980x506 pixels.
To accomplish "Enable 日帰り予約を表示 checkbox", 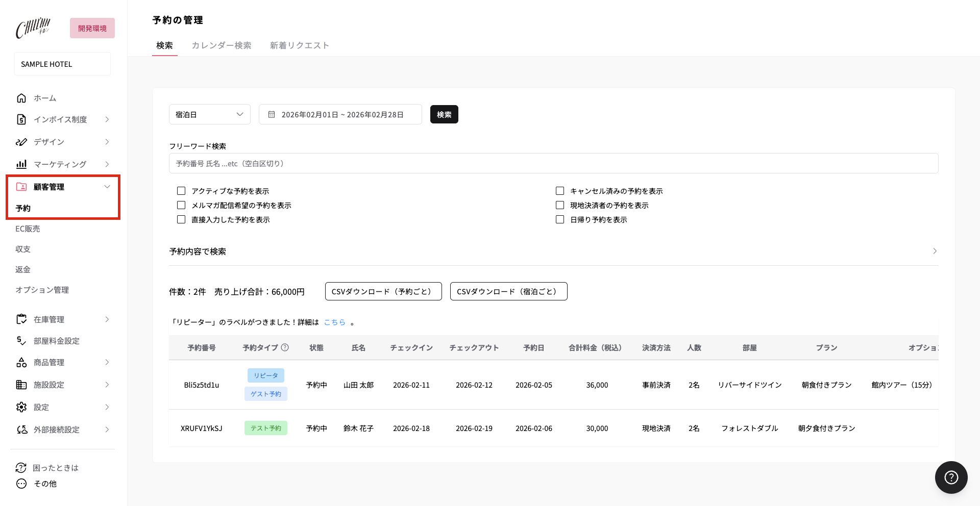I will 559,219.
